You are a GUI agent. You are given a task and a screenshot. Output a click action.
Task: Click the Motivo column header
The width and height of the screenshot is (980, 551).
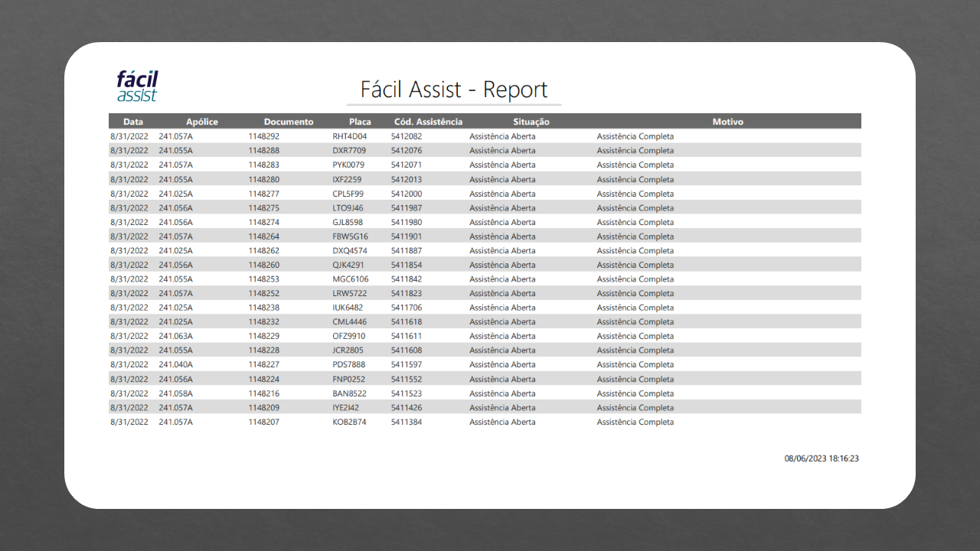pyautogui.click(x=727, y=122)
